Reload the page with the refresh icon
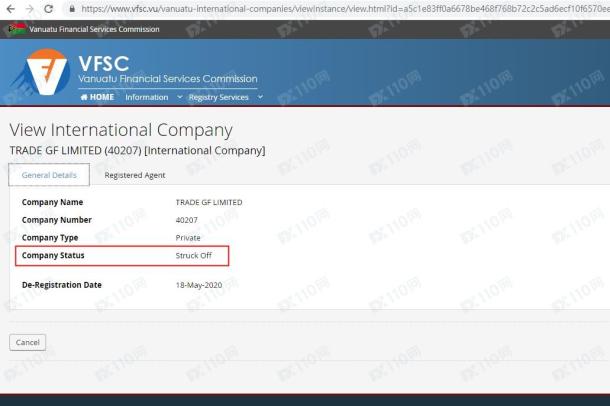This screenshot has width=610, height=406. [x=48, y=9]
